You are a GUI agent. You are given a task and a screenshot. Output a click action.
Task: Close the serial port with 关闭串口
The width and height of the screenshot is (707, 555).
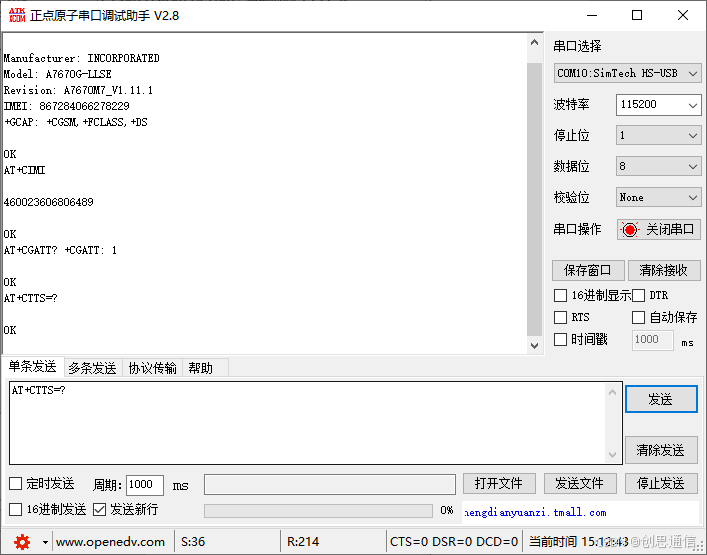[659, 229]
